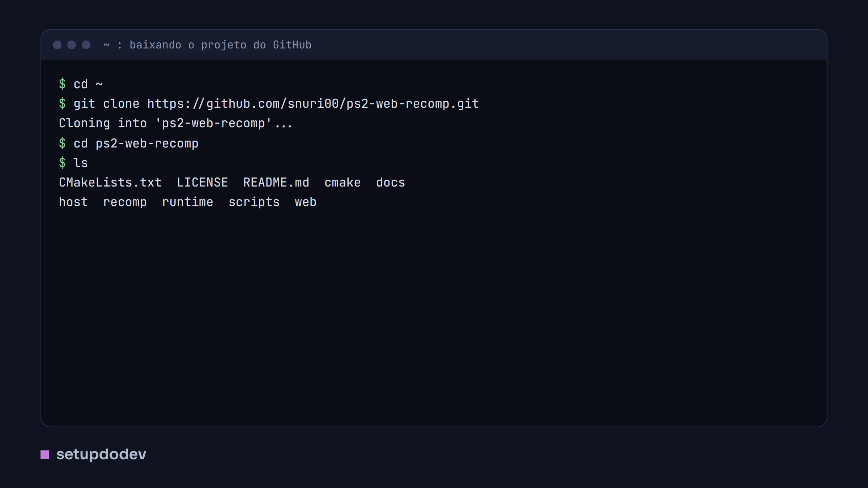This screenshot has height=488, width=868.
Task: Click the "Cloning into 'ps2-web-recomp'..." output line
Action: [x=175, y=124]
